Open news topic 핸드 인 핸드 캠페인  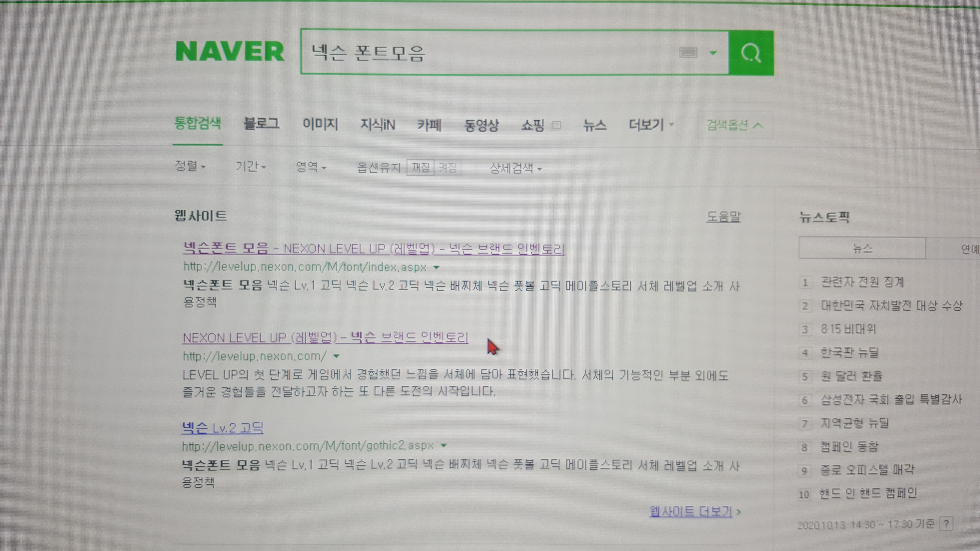coord(868,493)
